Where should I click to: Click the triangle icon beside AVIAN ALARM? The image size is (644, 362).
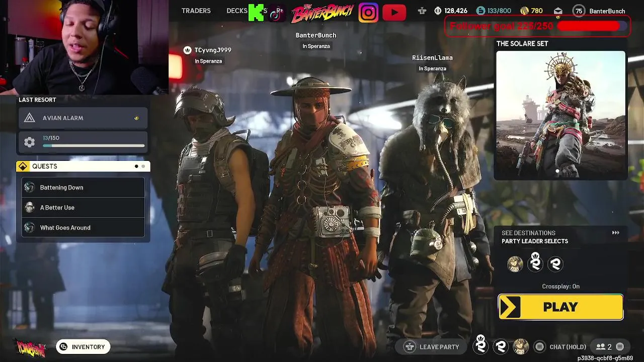click(x=29, y=118)
